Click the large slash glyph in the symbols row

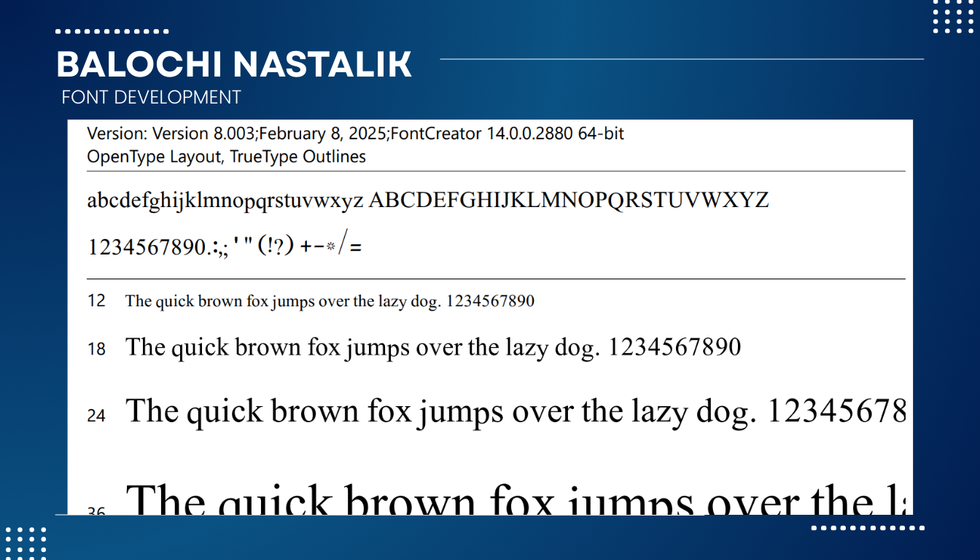[x=343, y=244]
